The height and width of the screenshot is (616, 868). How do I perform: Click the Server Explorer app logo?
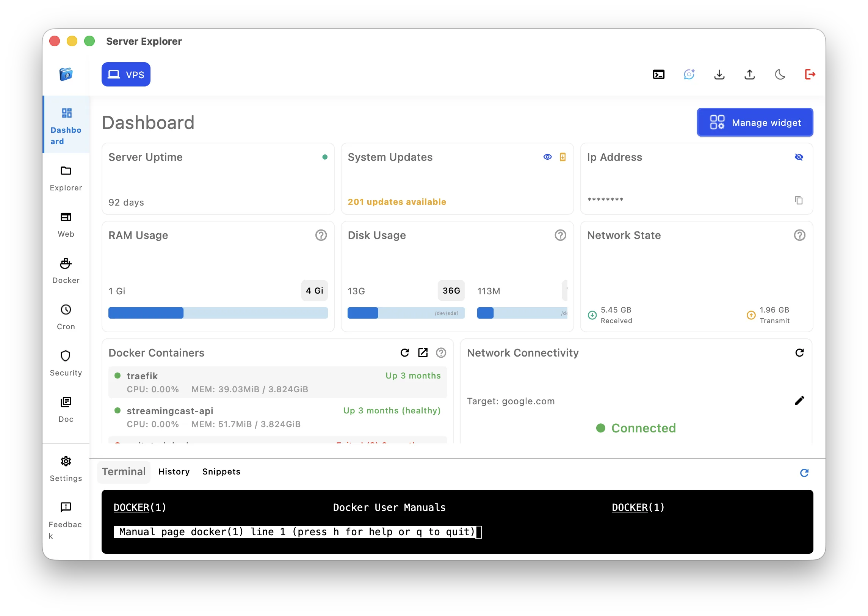(x=66, y=74)
